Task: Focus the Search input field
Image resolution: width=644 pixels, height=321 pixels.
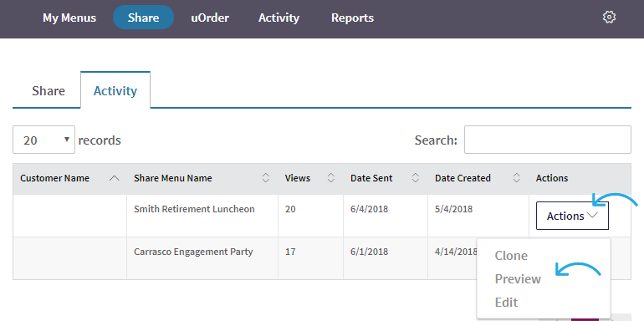Action: (x=548, y=140)
